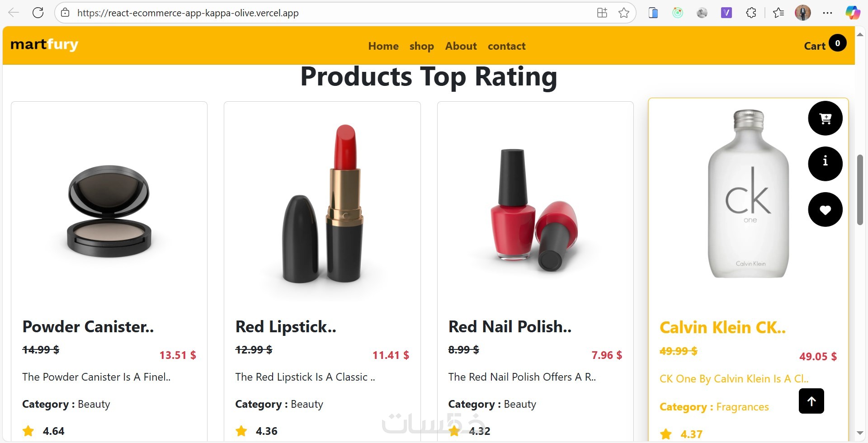Open Calvin Klein product info icon

pyautogui.click(x=825, y=164)
